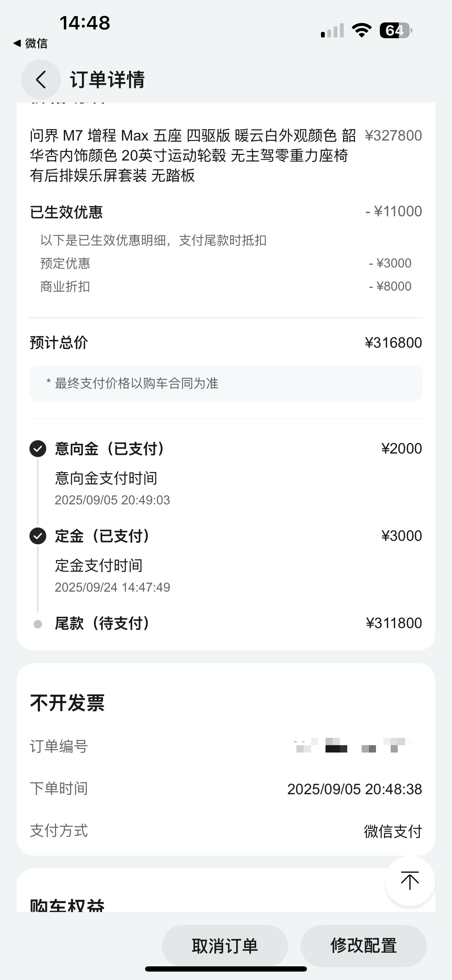Tap the 问界 M7 vehicle configuration description
Viewport: 452px width, 980px height.
pyautogui.click(x=193, y=155)
